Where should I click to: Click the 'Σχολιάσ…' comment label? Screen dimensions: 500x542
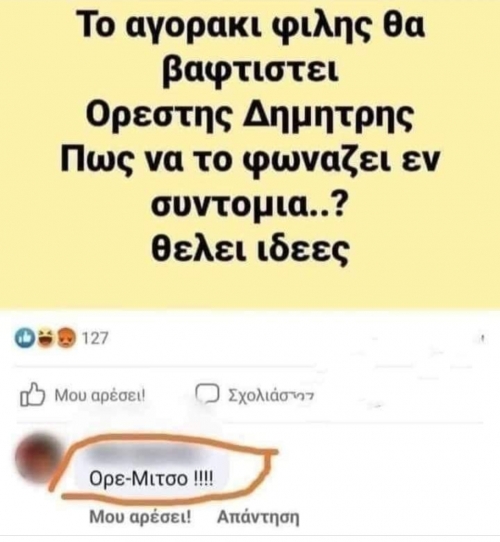pos(271,395)
